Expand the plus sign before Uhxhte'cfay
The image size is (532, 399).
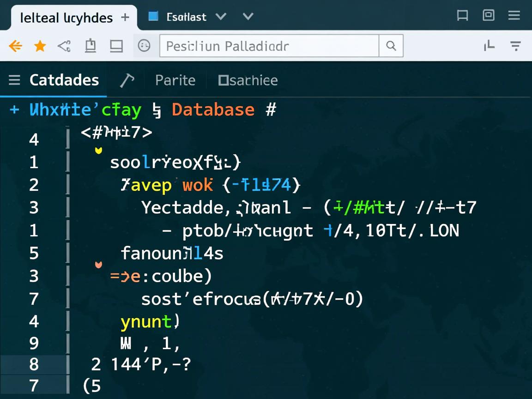(14, 110)
